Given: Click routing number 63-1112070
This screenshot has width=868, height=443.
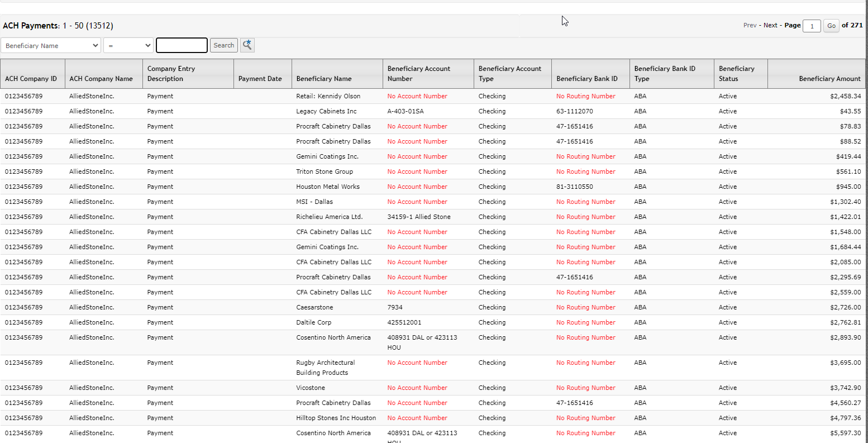Looking at the screenshot, I should coord(575,111).
